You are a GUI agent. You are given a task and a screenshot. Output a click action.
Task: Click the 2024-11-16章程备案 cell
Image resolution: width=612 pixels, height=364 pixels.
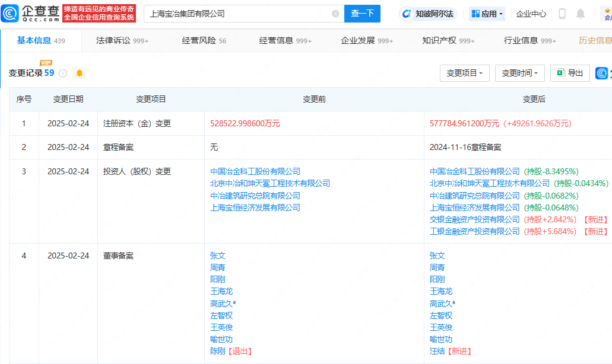(x=465, y=147)
